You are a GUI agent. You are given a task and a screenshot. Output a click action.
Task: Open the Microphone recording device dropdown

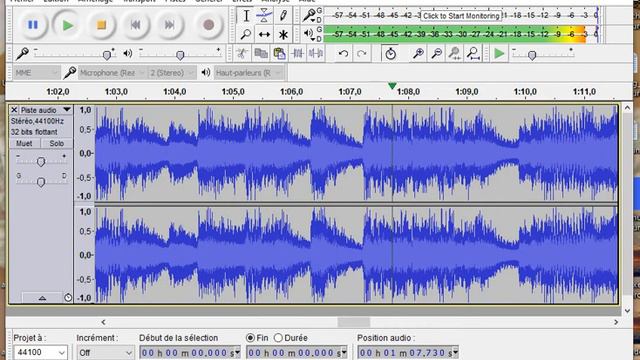[x=112, y=73]
